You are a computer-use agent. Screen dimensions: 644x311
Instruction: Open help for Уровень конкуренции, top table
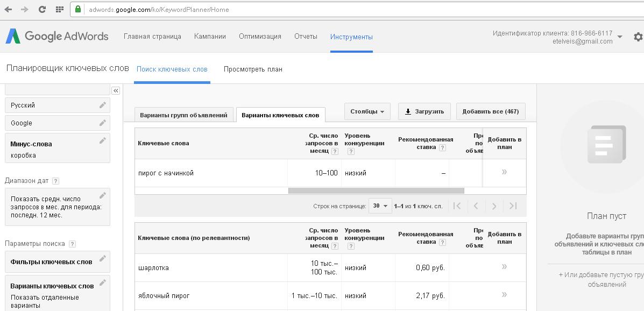(351, 152)
